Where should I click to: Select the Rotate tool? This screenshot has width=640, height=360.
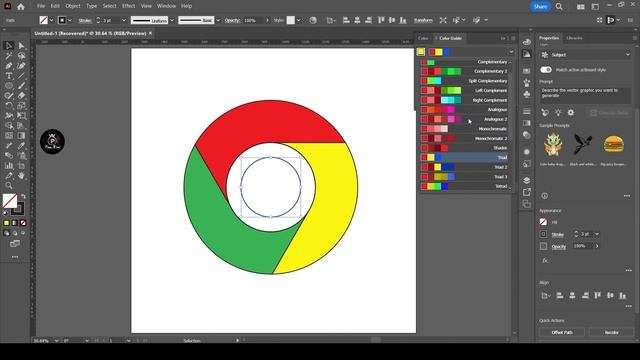point(9,106)
